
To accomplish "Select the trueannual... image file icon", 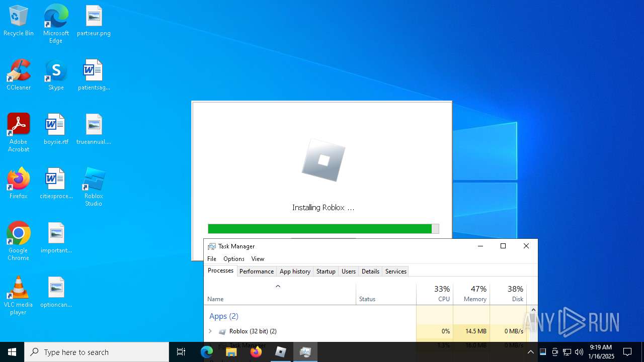I will coord(94,130).
